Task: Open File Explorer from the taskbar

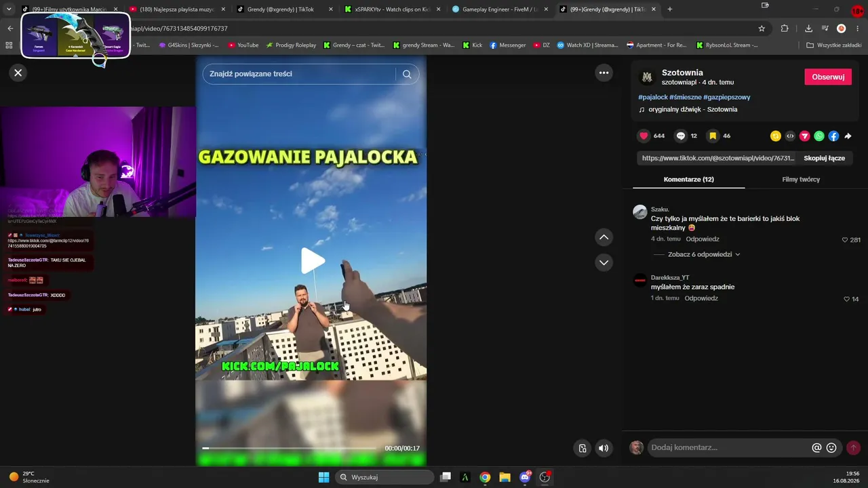Action: tap(505, 477)
